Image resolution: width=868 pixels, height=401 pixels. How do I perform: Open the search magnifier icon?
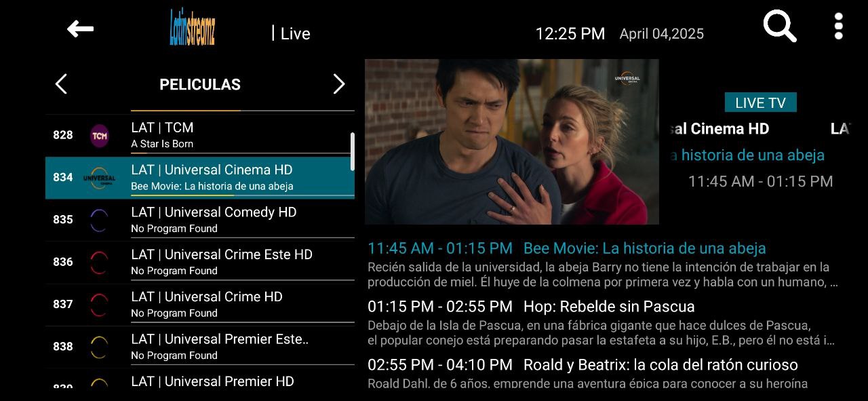click(x=780, y=26)
